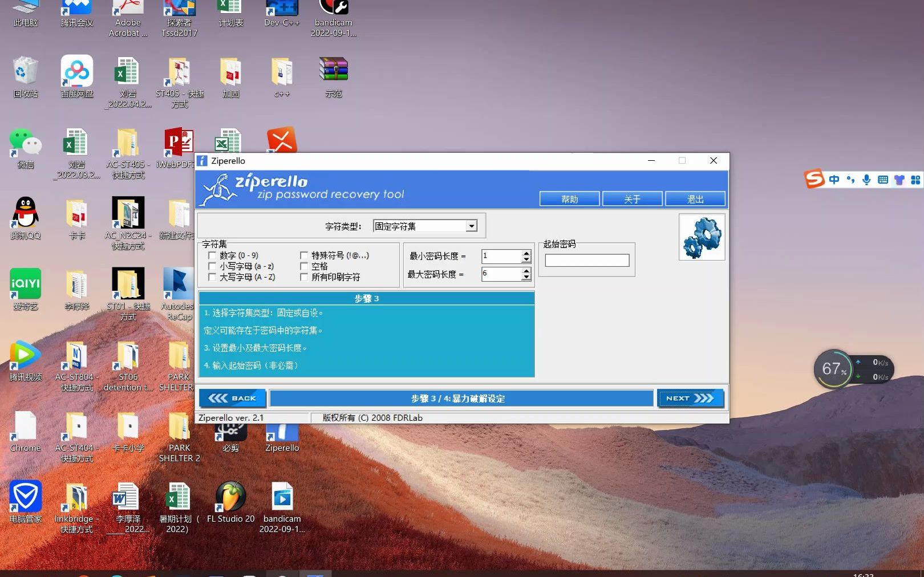The width and height of the screenshot is (924, 577).
Task: Select the 示范 WinRAR archive icon
Action: (333, 78)
